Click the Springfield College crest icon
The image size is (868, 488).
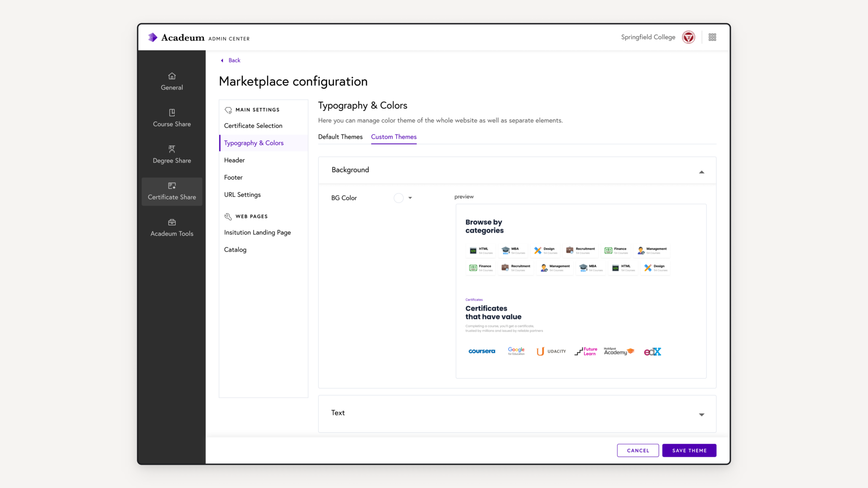pyautogui.click(x=688, y=37)
